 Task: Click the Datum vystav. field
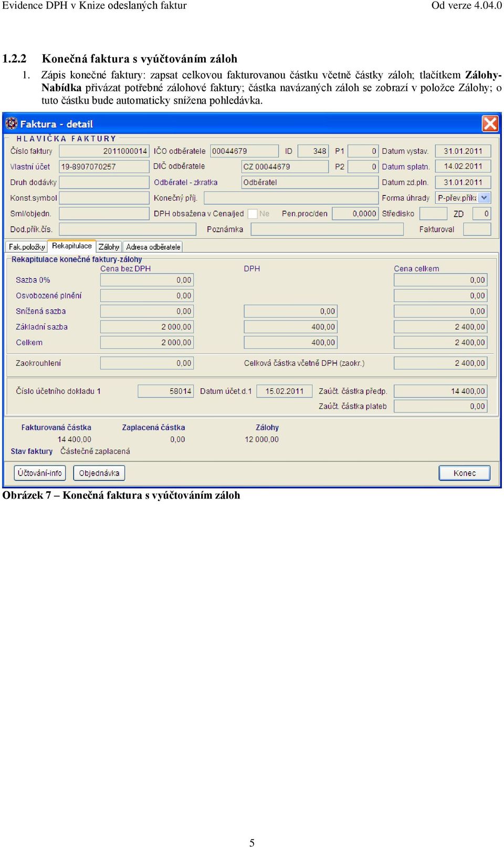point(463,151)
